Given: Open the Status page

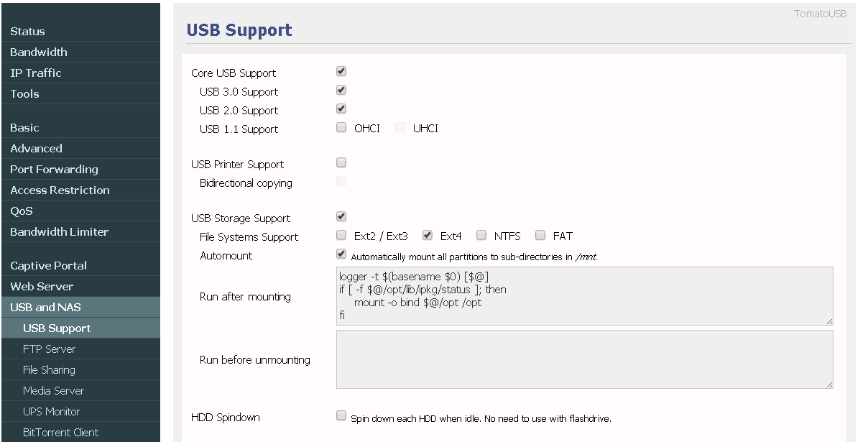Looking at the screenshot, I should click(x=27, y=31).
